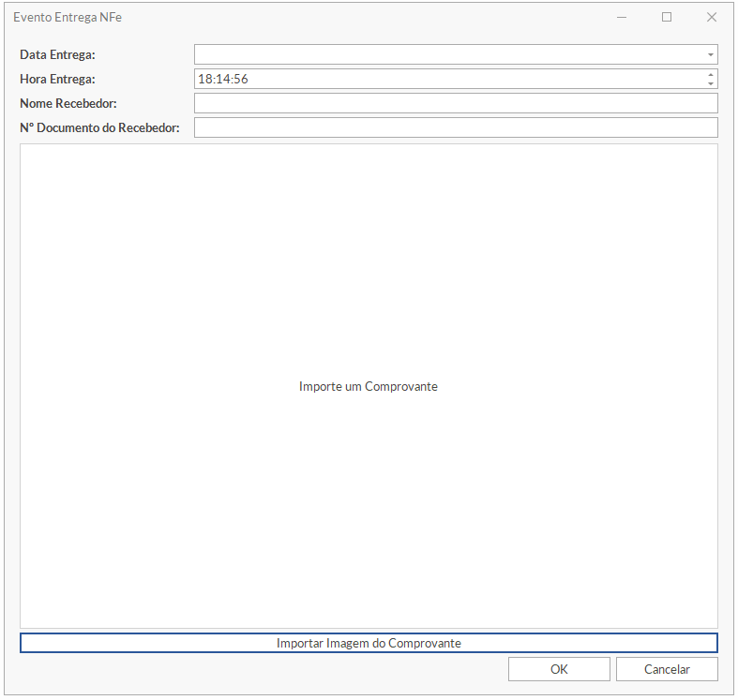Image resolution: width=738 pixels, height=700 pixels.
Task: Increase Hora Entrega with the up spinner
Action: (x=711, y=75)
